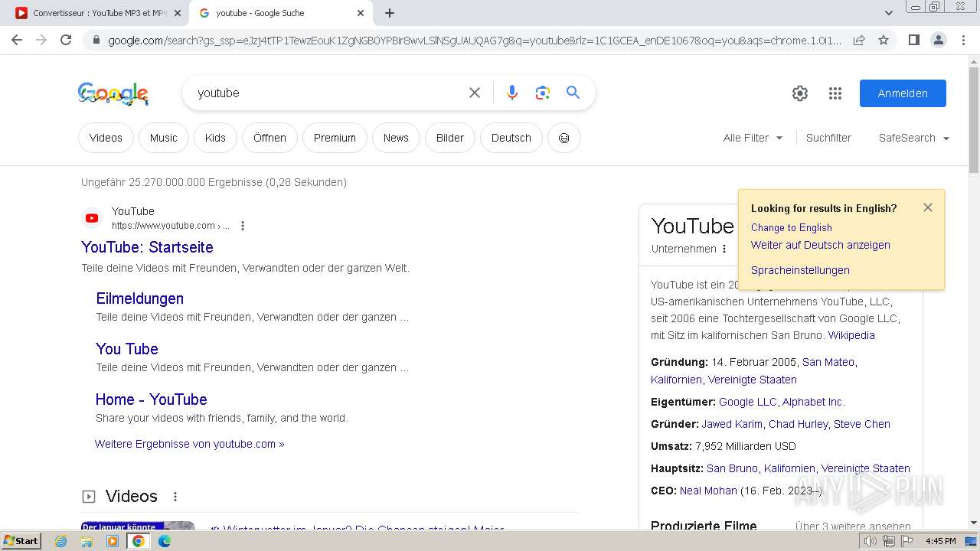Click the Anmelden sign-in button

903,93
